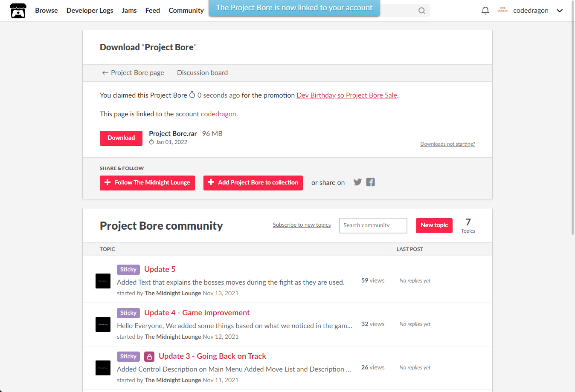Click the Nov 12, 2021 date
The height and width of the screenshot is (392, 575).
click(x=221, y=337)
